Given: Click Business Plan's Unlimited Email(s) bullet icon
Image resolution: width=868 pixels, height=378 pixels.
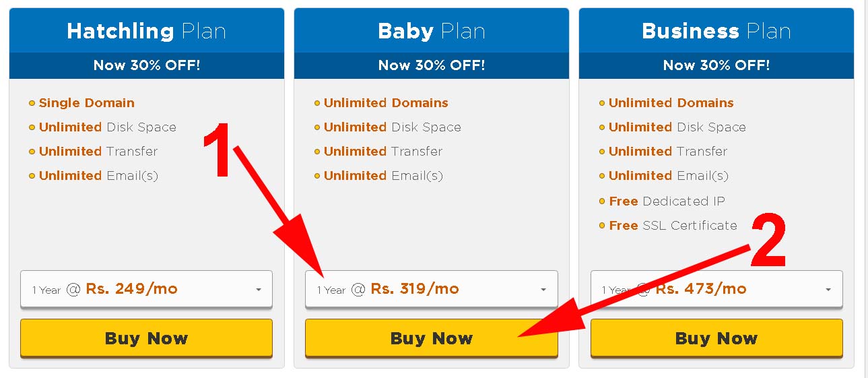Looking at the screenshot, I should (602, 176).
